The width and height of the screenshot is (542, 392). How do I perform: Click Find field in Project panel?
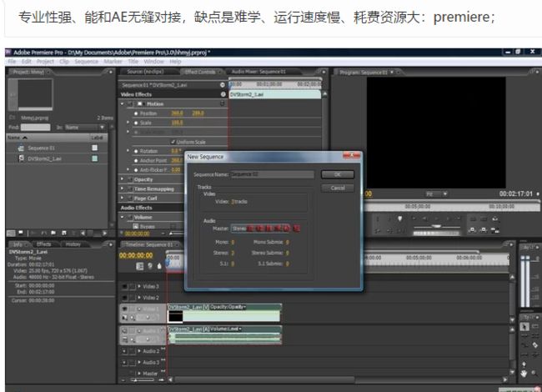(x=35, y=128)
